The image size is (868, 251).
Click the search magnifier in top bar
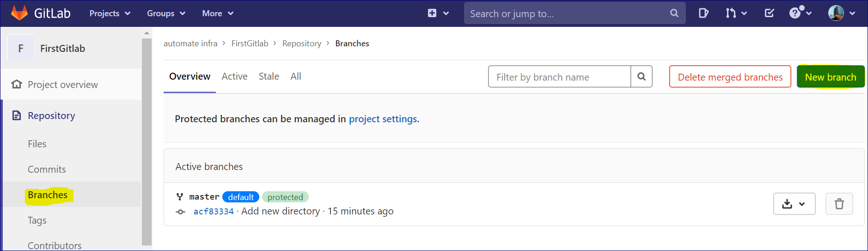674,13
